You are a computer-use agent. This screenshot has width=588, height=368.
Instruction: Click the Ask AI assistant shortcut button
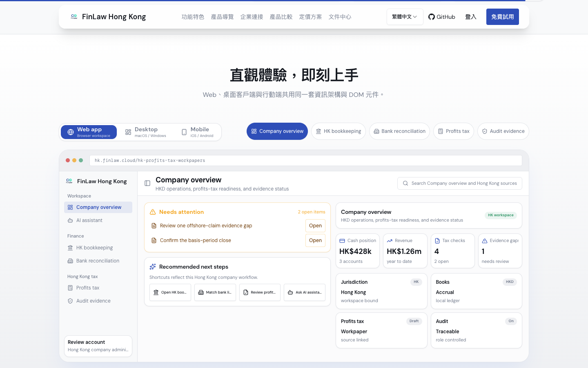(x=305, y=292)
